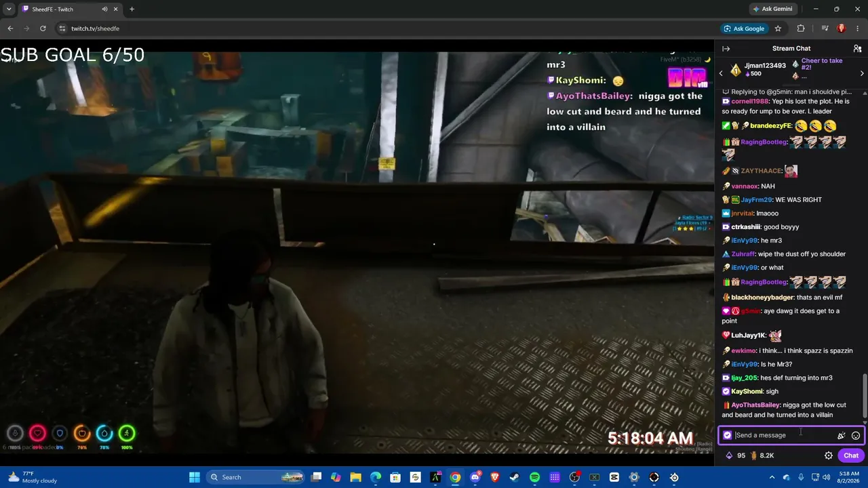868x488 pixels.
Task: Open Discord from the taskbar
Action: (x=475, y=477)
